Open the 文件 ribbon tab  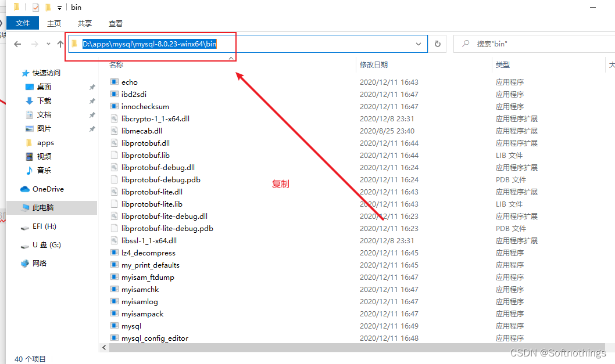point(22,23)
